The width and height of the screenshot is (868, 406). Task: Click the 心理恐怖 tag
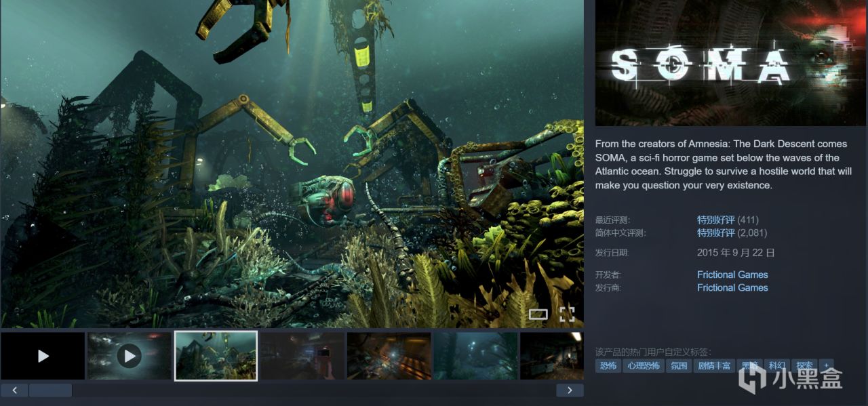tap(643, 366)
